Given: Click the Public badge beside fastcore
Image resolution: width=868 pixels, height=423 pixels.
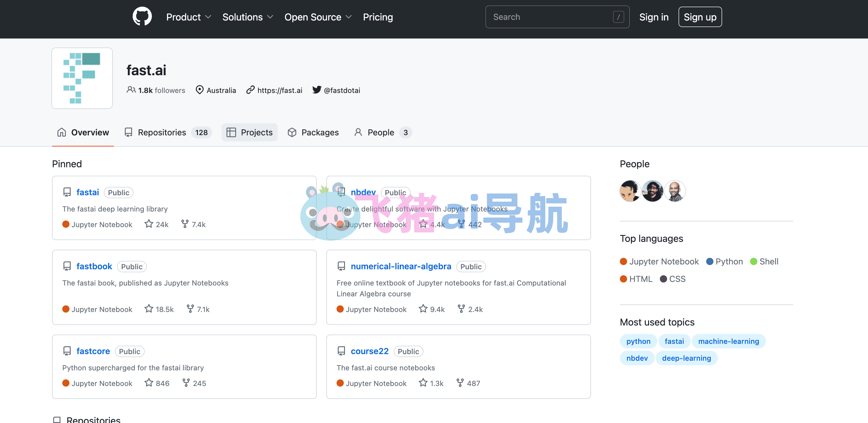Looking at the screenshot, I should pos(129,351).
